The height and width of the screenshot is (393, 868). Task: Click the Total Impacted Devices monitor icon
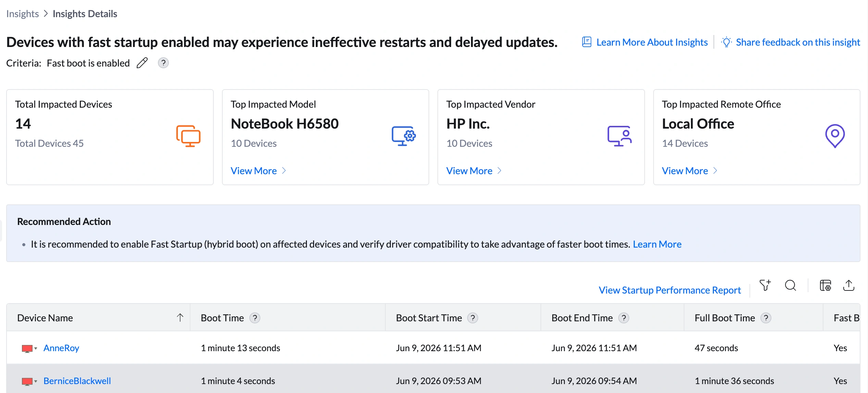coord(188,136)
